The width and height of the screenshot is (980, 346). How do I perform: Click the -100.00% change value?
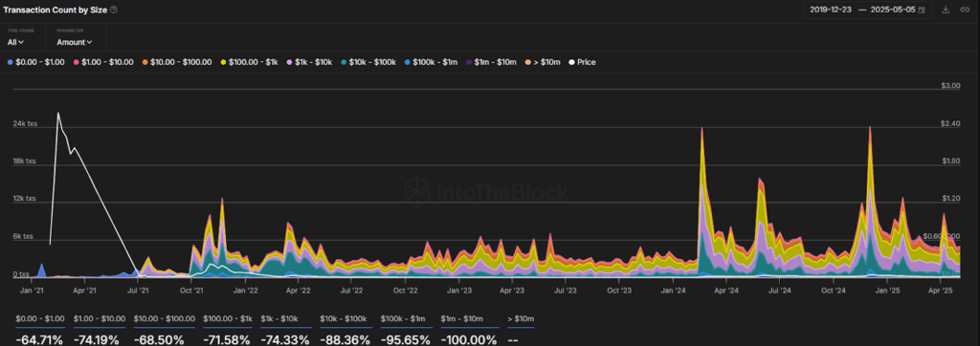[x=469, y=339]
